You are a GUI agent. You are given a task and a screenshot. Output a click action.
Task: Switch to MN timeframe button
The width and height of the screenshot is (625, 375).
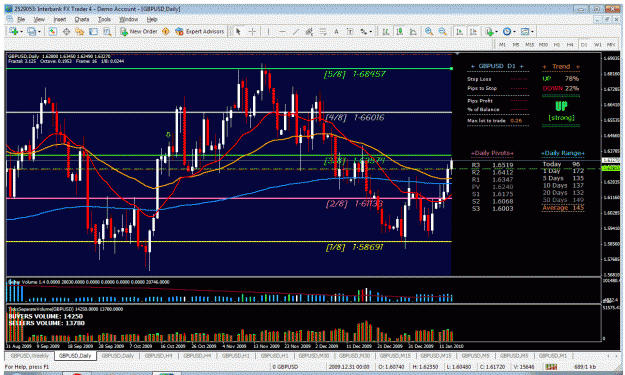coord(611,45)
